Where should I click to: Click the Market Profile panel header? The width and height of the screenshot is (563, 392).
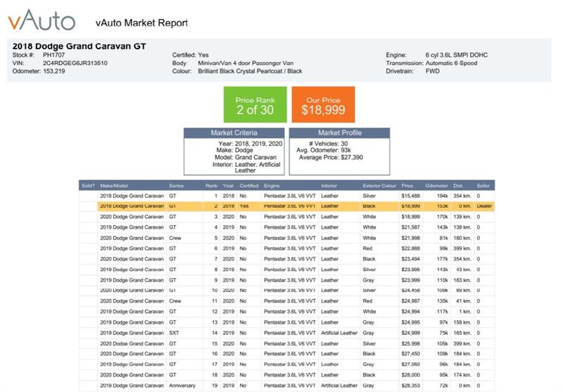point(339,133)
